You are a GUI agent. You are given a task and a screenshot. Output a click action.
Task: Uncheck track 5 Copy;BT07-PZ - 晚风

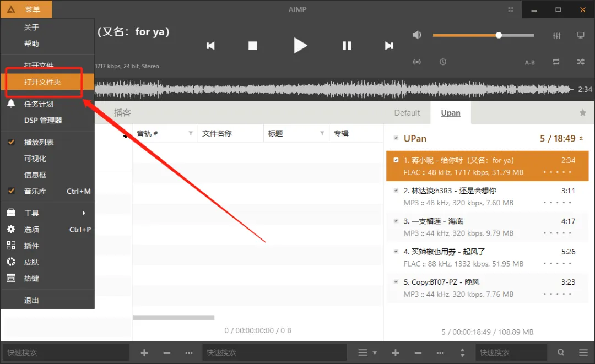coord(396,282)
